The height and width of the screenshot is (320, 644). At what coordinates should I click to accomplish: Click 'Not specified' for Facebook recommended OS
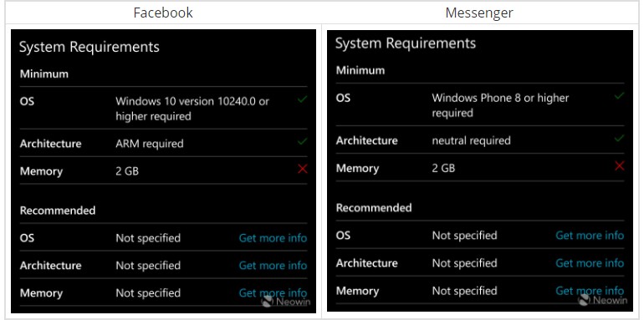pos(148,238)
